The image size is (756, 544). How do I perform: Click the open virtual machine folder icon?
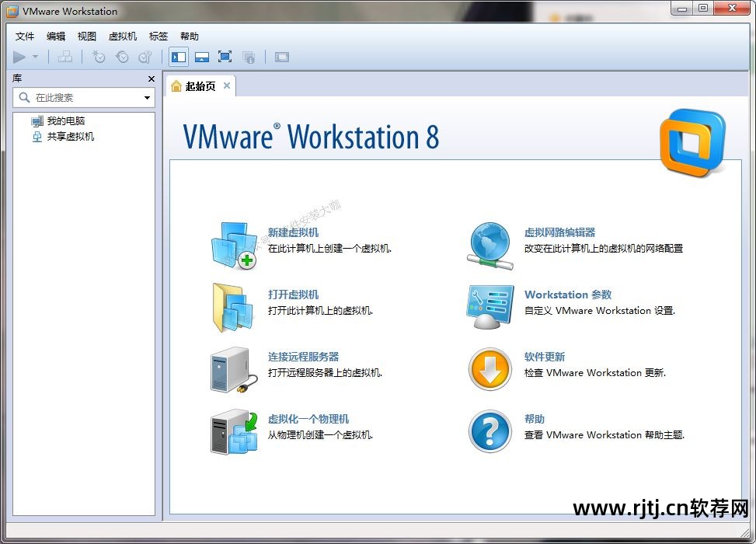tap(233, 308)
